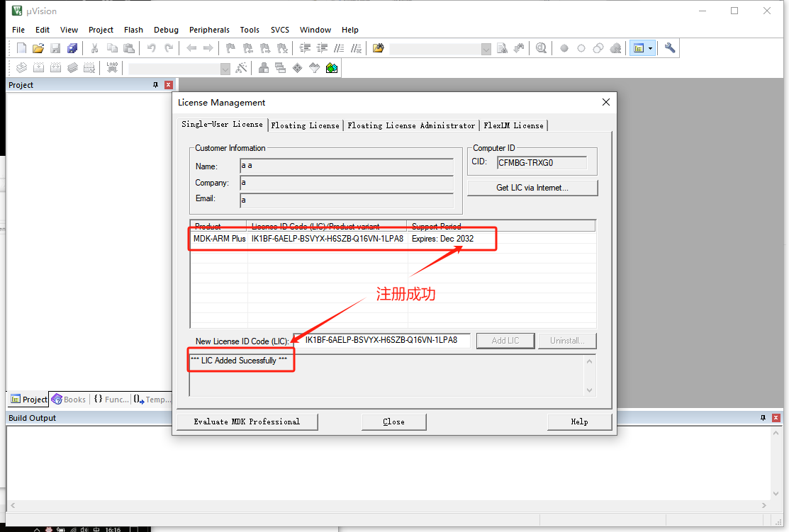The image size is (789, 532).
Task: Click the File Extensions and Books icon
Action: click(x=263, y=68)
